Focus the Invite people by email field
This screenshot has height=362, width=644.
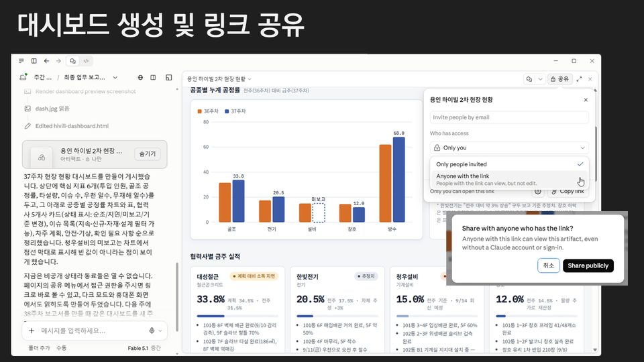tap(509, 117)
